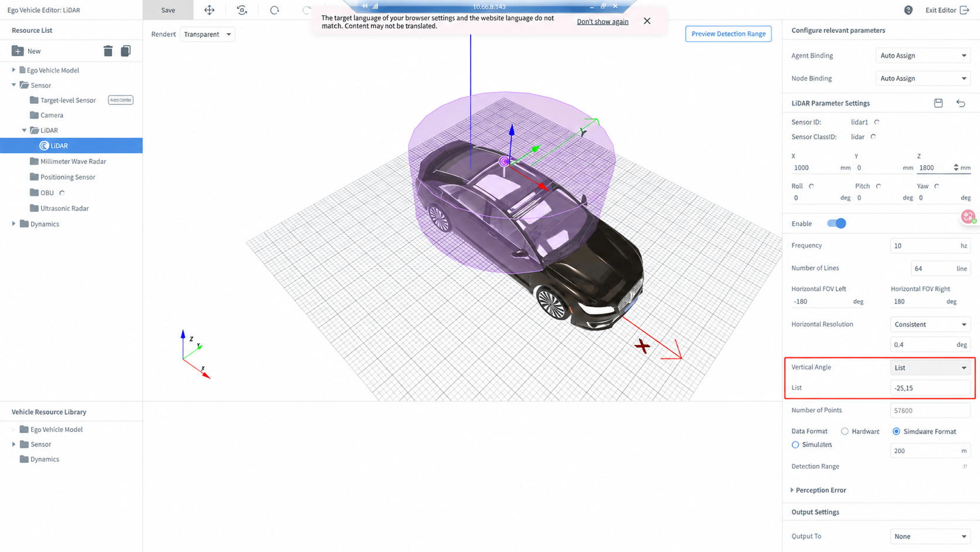Click the help icon near Exit Editor
The height and width of the screenshot is (552, 980).
[x=908, y=10]
